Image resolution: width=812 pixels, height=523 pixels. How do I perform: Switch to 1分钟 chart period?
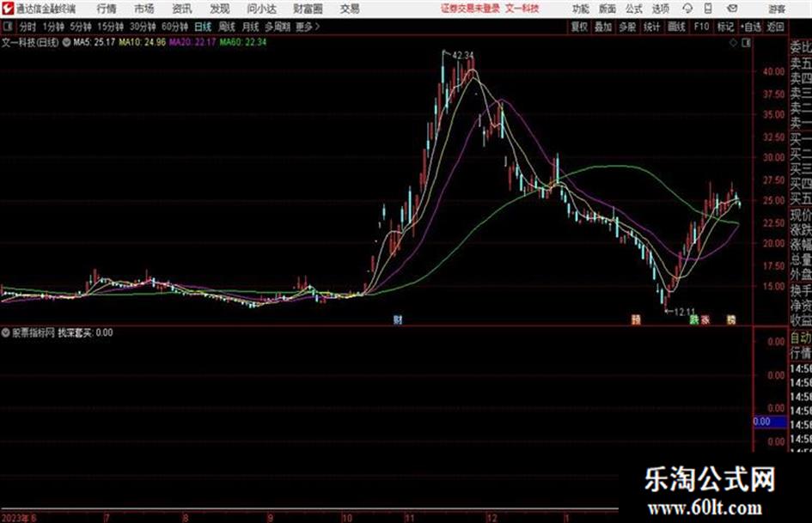(x=52, y=27)
